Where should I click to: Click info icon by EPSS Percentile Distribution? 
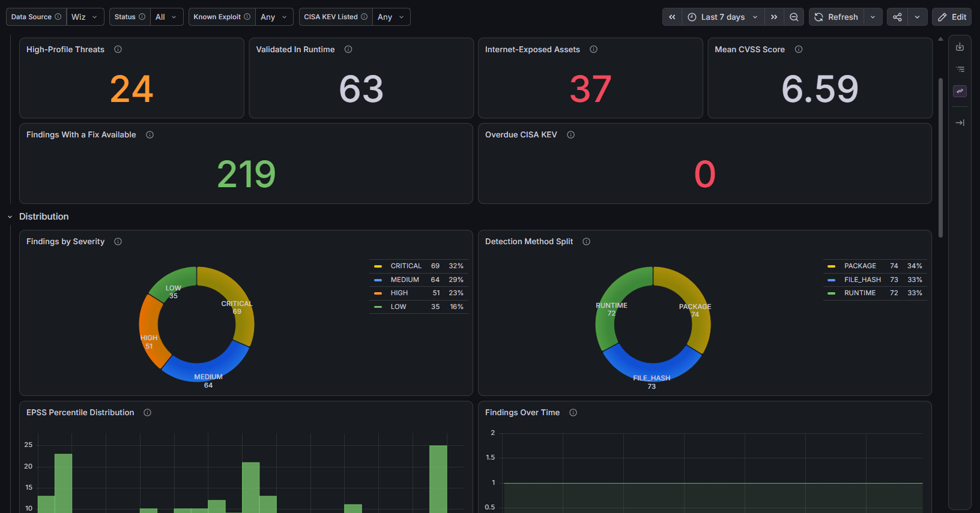pos(147,412)
